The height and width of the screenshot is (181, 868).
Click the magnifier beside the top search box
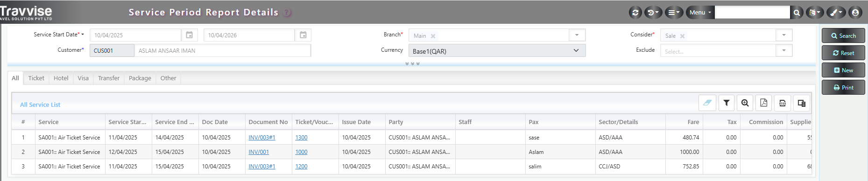pos(797,13)
